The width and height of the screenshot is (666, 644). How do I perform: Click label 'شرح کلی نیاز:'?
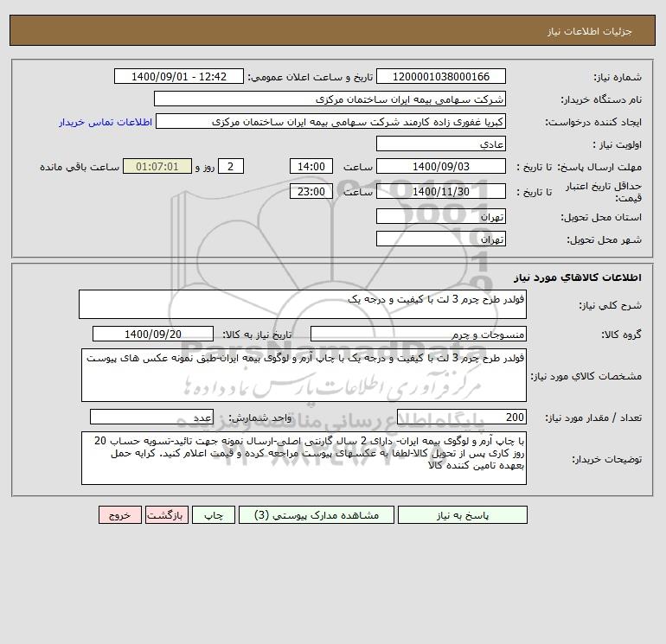coord(611,305)
